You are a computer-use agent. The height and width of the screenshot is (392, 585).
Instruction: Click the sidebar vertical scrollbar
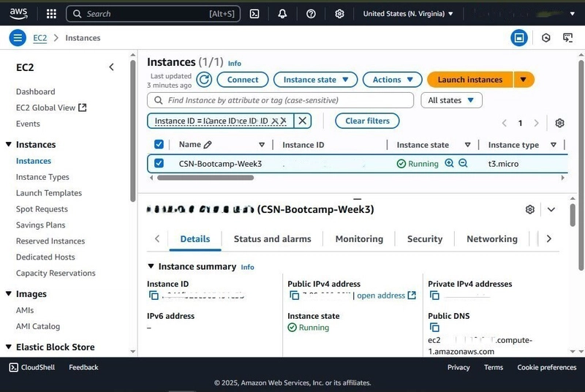click(x=133, y=131)
